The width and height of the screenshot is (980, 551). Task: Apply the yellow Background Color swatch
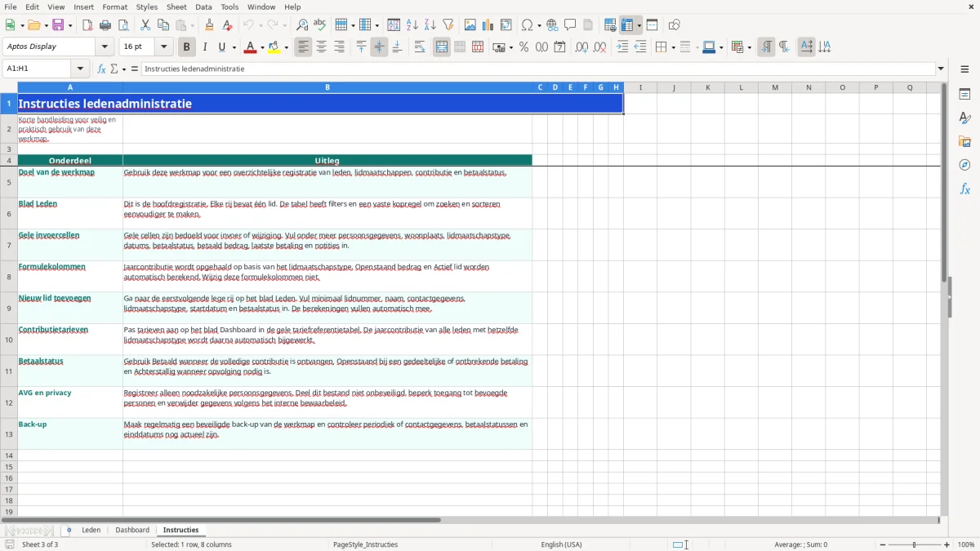click(x=275, y=47)
